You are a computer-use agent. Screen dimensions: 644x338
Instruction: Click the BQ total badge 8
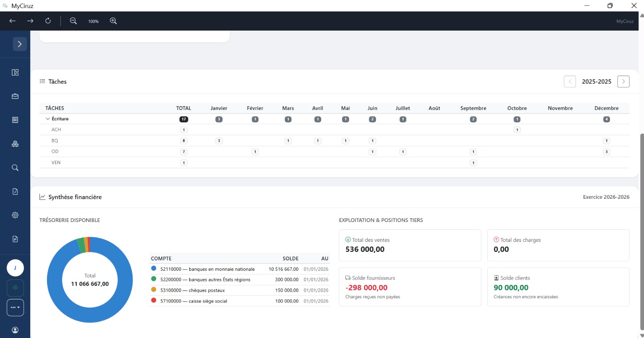184,141
